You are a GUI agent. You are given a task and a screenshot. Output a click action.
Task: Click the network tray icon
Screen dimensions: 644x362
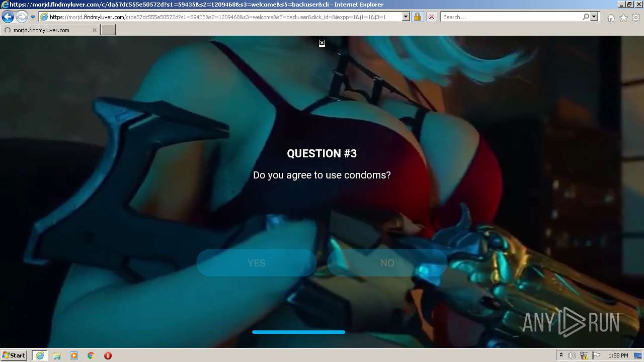pos(584,355)
